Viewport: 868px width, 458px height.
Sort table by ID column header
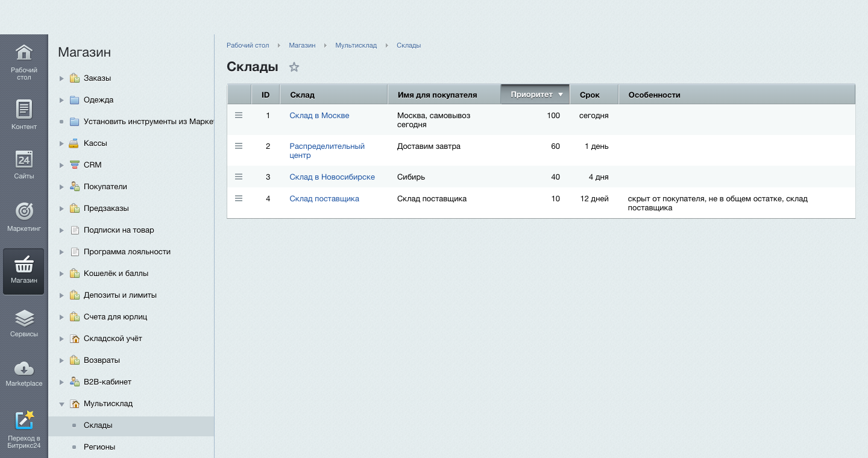[x=265, y=95]
